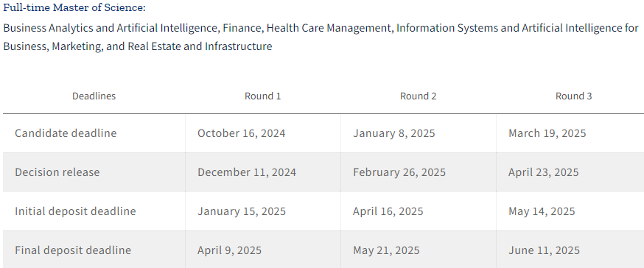Select the Deadlines column header

(x=94, y=96)
